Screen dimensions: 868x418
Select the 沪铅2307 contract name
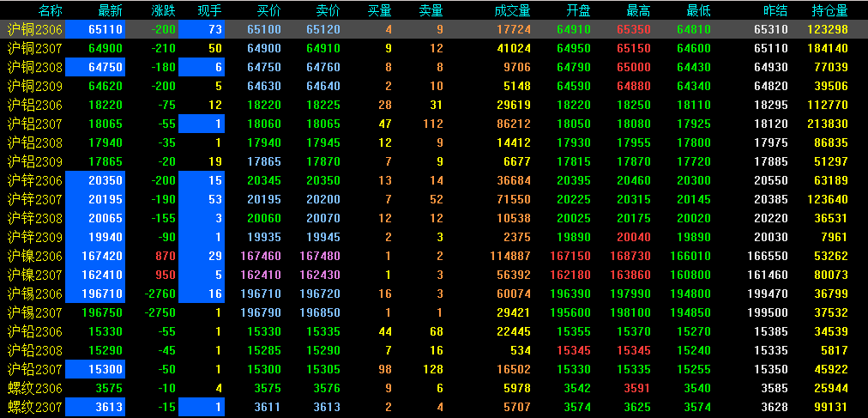pyautogui.click(x=35, y=370)
